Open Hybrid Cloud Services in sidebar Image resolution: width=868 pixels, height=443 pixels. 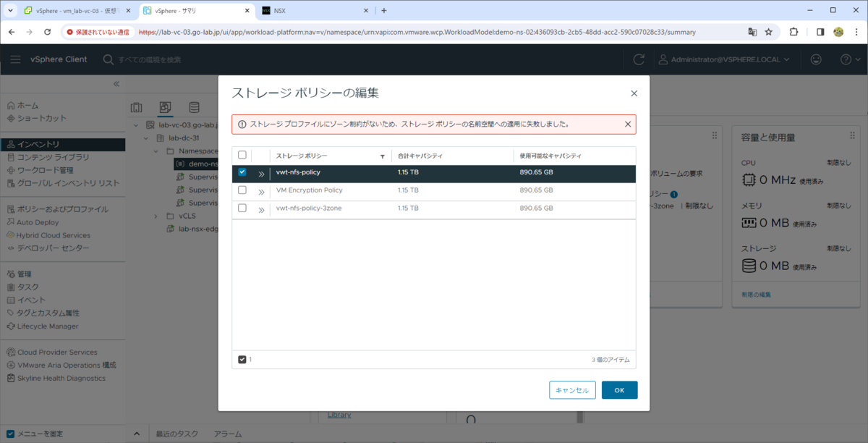[x=48, y=235]
